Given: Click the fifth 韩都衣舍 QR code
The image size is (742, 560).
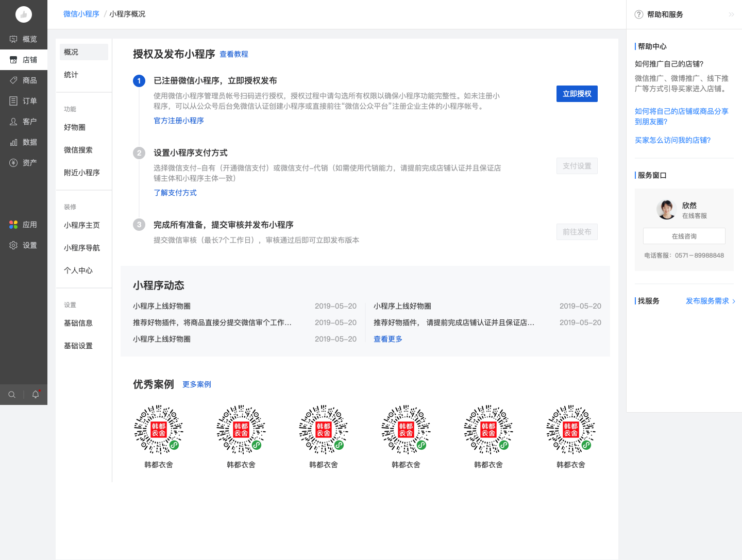Looking at the screenshot, I should click(488, 429).
